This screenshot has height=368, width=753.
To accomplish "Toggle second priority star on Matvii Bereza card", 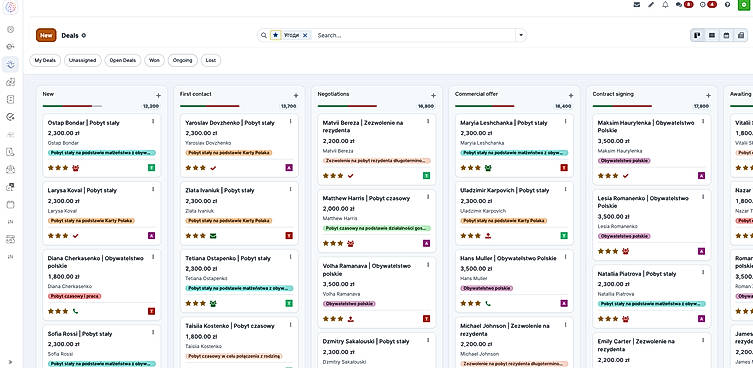I will 333,176.
